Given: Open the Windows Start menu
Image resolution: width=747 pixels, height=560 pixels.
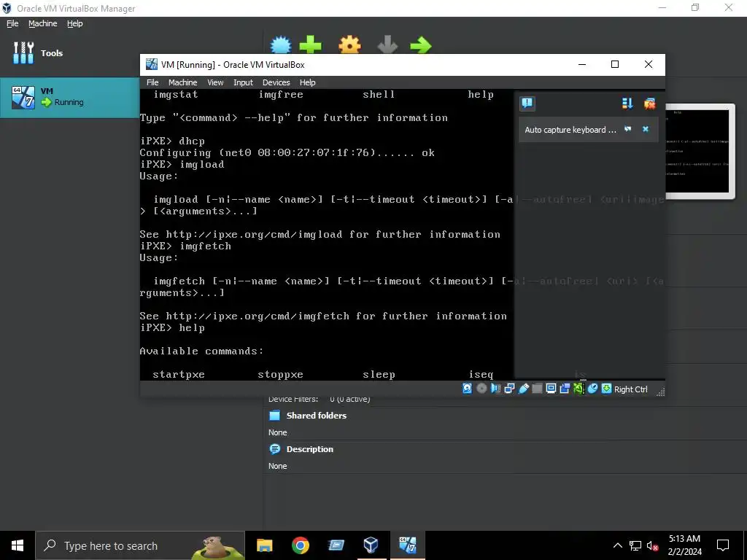Looking at the screenshot, I should pos(18,545).
